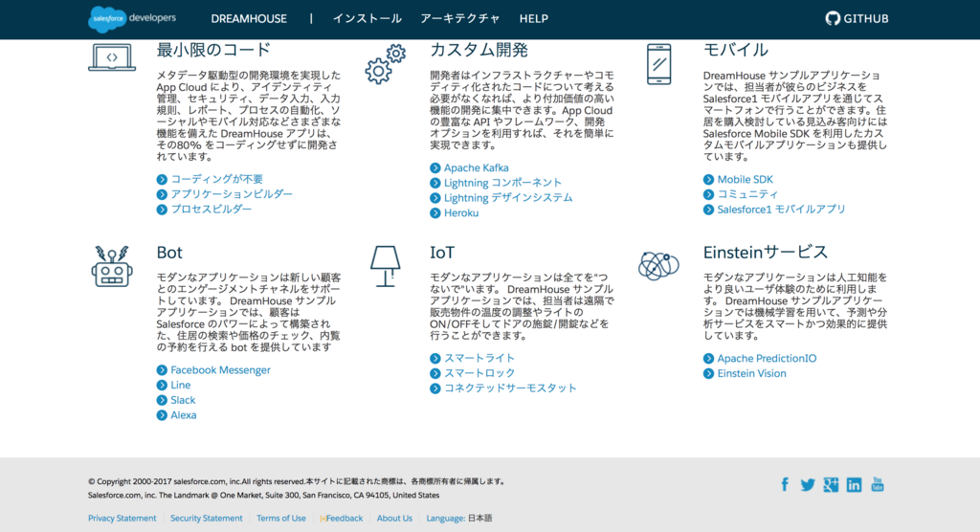Open the Salesforce1 モバイルアプリ link
980x532 pixels.
click(781, 209)
